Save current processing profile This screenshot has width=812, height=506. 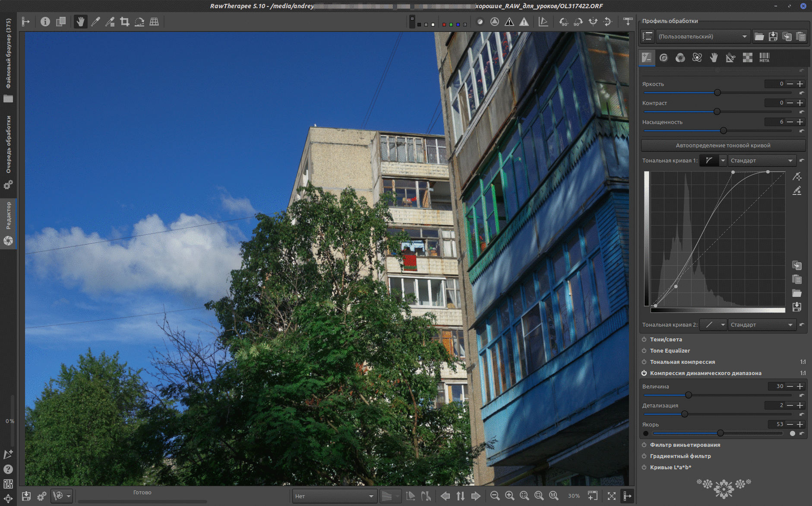773,37
